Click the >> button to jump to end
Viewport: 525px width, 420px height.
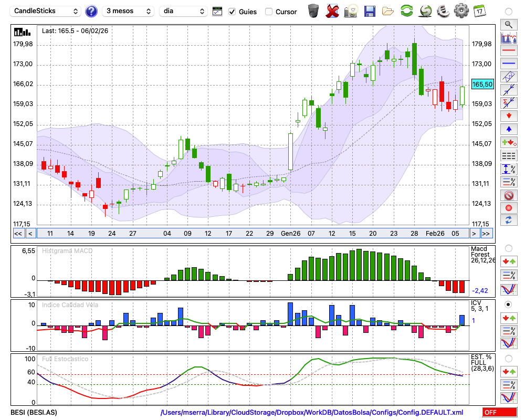[x=486, y=234]
